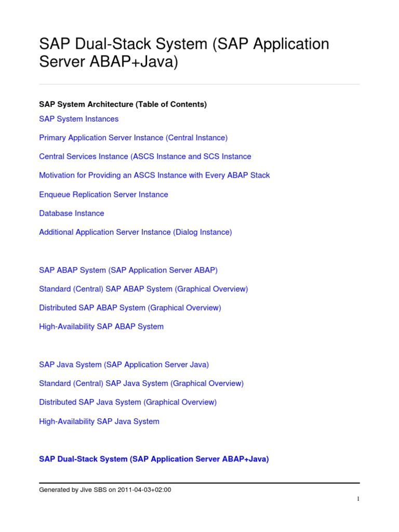
Task: Follow the Motivation for Providing an ASCS Instance link
Action: 154,176
